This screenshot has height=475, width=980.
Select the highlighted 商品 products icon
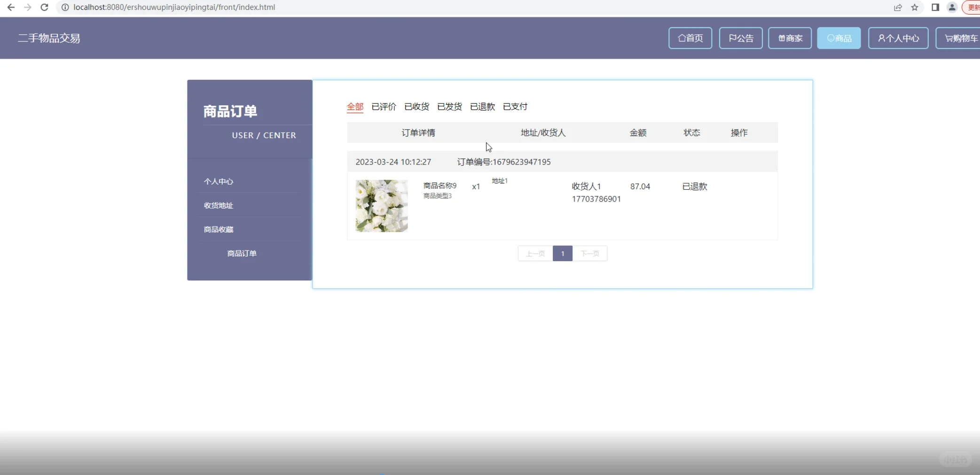click(839, 38)
